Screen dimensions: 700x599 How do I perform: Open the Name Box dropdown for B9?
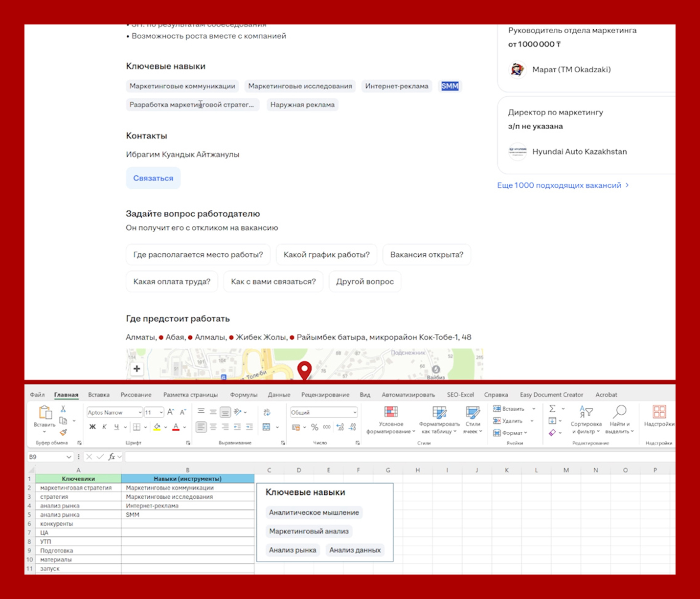[68, 457]
